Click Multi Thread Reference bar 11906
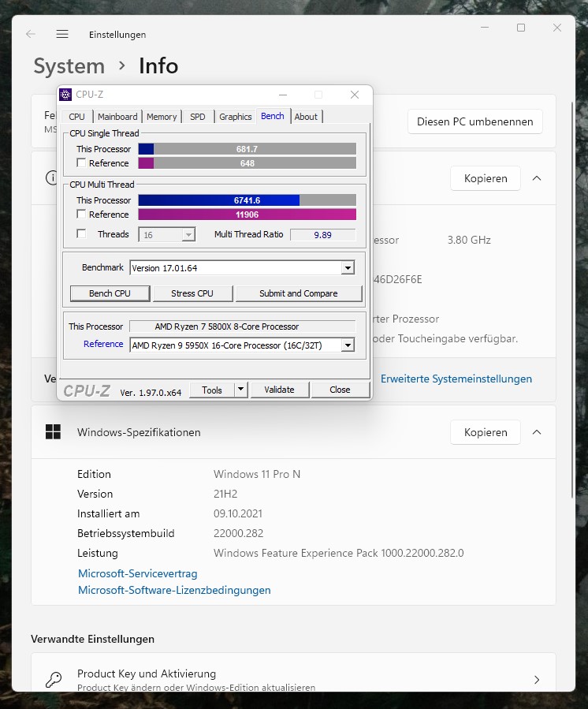The image size is (588, 709). coord(247,215)
